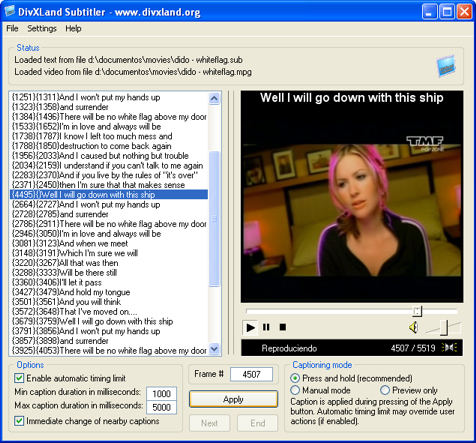Click the video seek slider thumb

click(x=417, y=311)
